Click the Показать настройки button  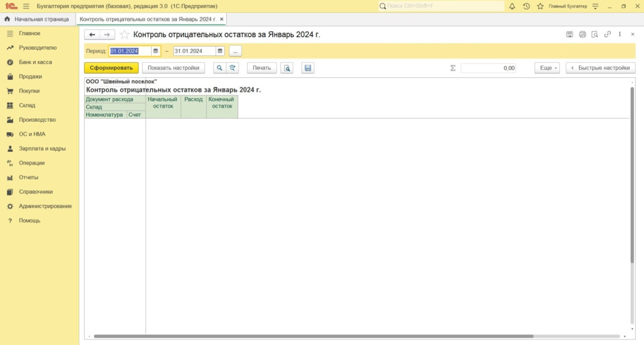point(174,68)
